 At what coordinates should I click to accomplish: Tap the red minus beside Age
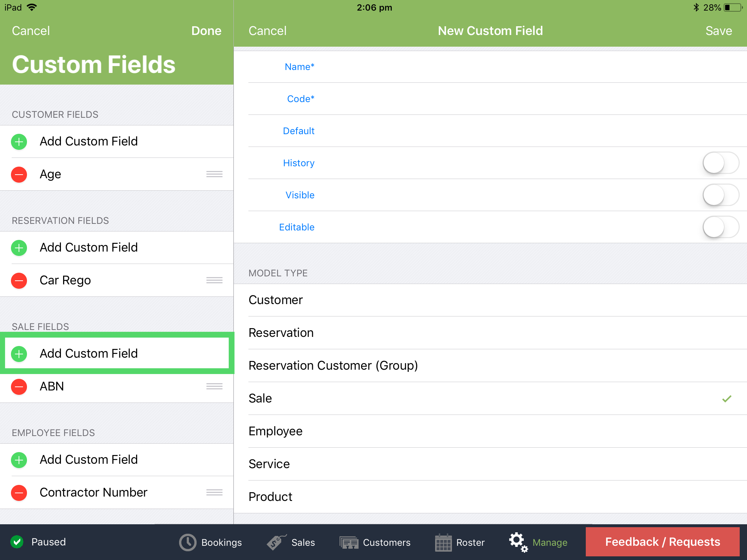pos(19,174)
